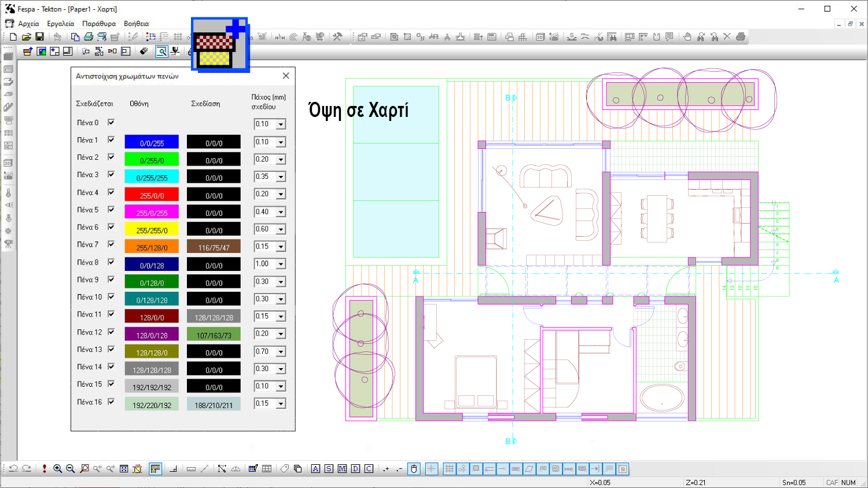Click the New file icon
The image size is (868, 488).
[13, 36]
